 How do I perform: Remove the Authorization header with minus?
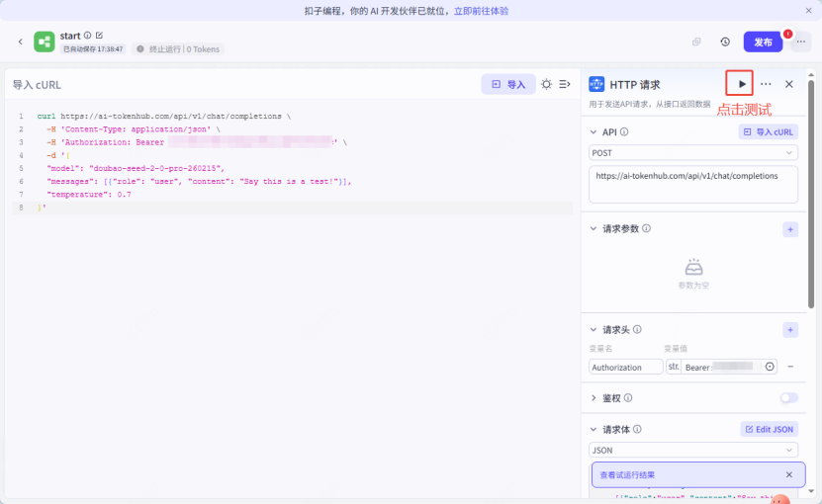pos(790,367)
